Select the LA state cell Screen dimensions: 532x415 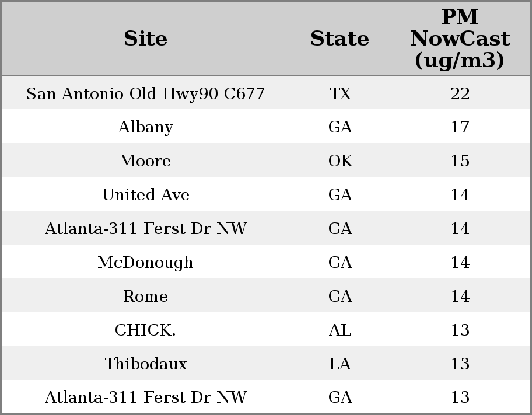pyautogui.click(x=340, y=364)
